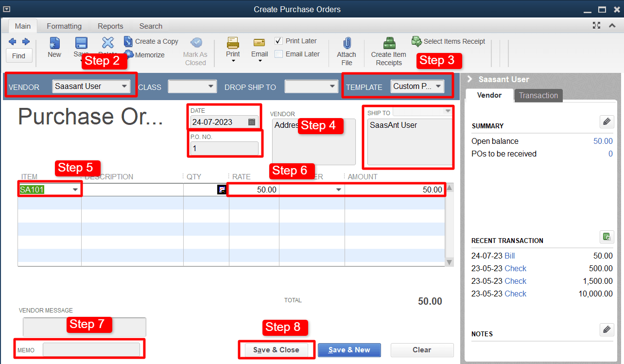This screenshot has width=624, height=364.
Task: Open the SA101 item dropdown arrow
Action: pos(75,190)
